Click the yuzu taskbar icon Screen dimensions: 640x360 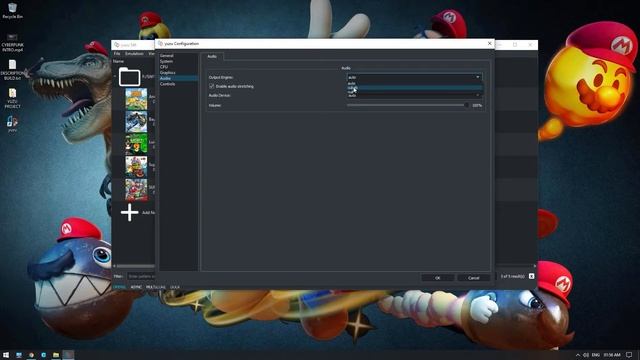click(x=69, y=355)
